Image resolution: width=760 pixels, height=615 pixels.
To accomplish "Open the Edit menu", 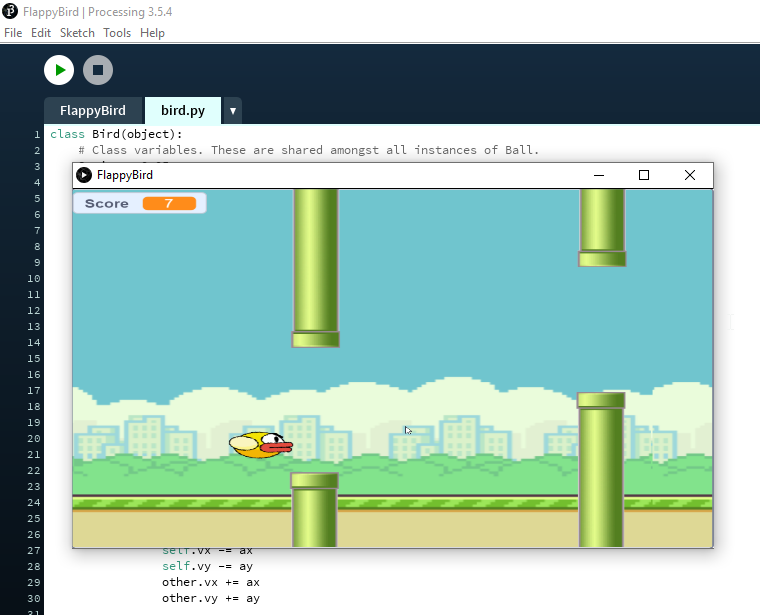I will coord(41,33).
